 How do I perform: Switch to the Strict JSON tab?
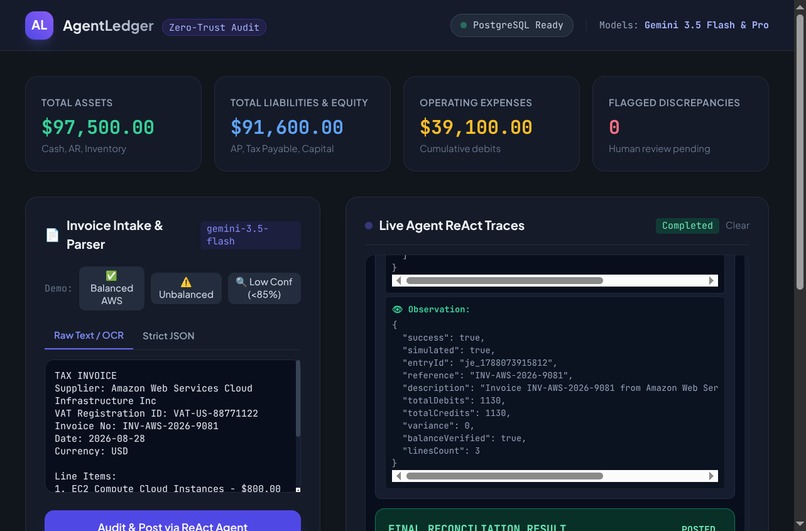(x=169, y=336)
